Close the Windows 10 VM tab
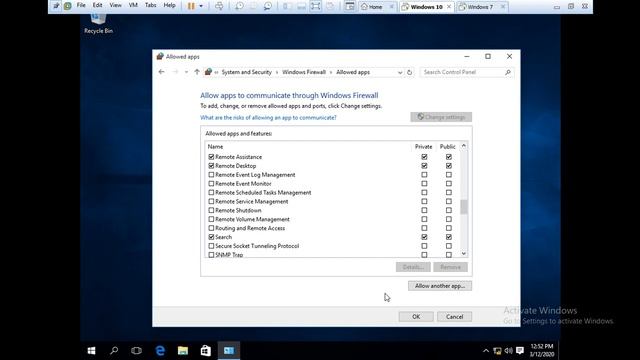640x360 pixels. [449, 7]
